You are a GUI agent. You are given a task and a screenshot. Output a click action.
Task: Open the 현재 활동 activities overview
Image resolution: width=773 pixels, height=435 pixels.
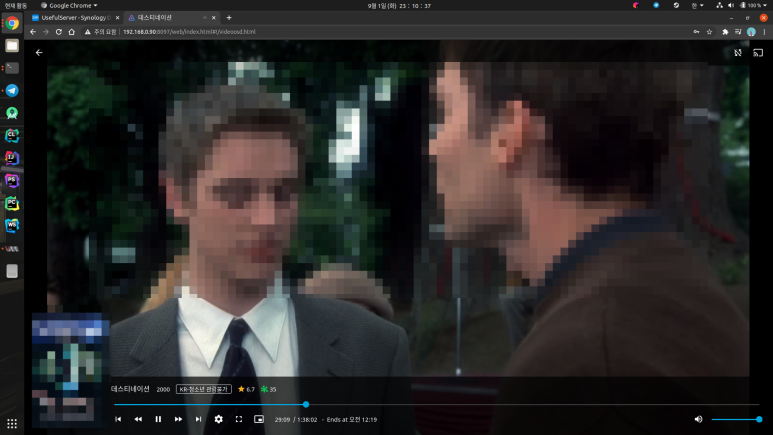(15, 5)
